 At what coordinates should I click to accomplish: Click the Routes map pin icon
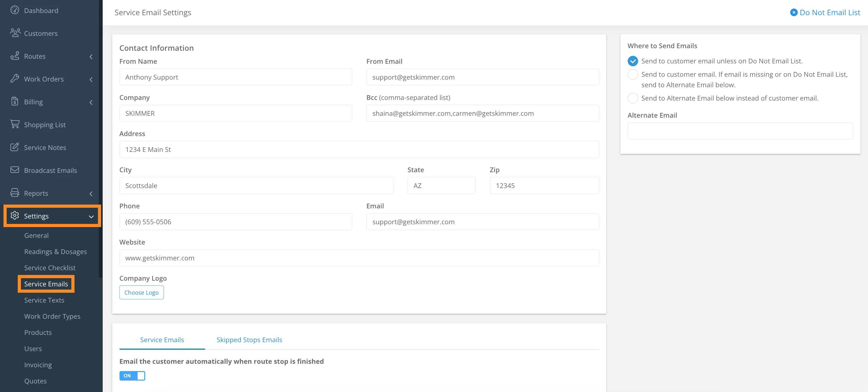click(x=15, y=56)
